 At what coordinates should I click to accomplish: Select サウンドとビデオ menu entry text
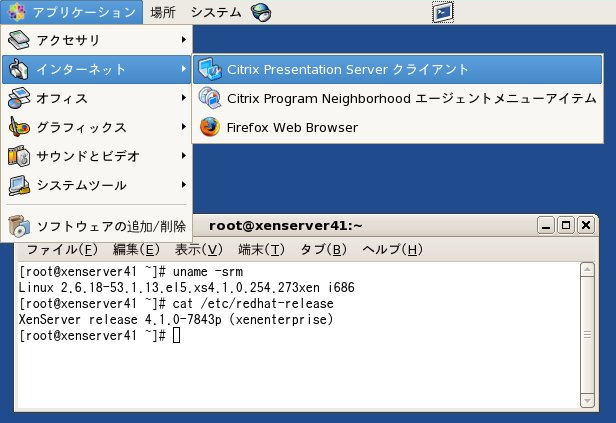point(88,156)
